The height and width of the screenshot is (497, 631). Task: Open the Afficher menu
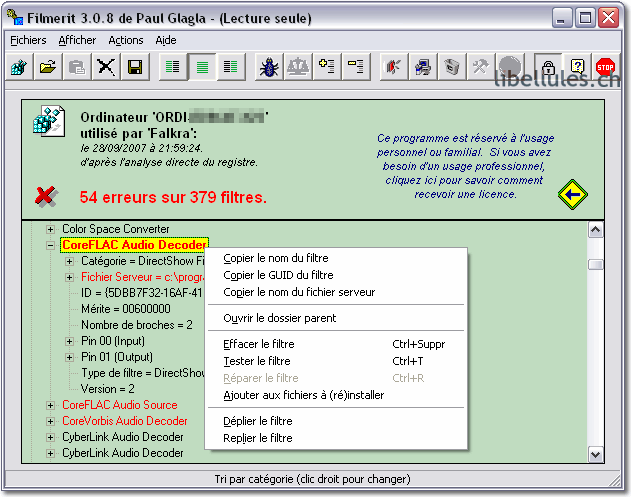77,40
